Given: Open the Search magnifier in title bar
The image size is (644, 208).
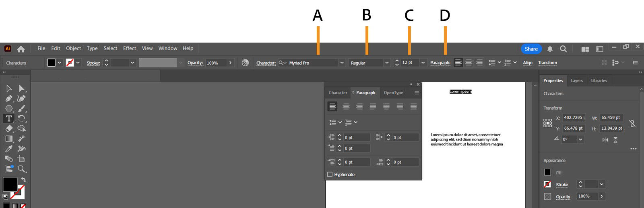Looking at the screenshot, I should pos(563,49).
